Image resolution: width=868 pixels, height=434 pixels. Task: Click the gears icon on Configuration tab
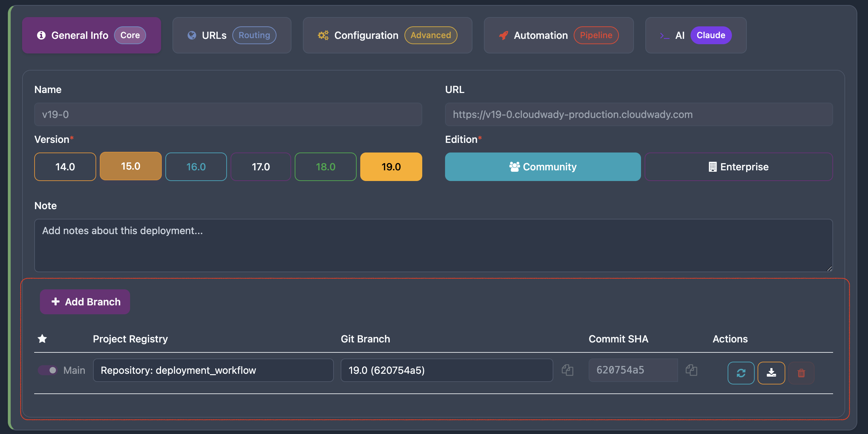323,35
